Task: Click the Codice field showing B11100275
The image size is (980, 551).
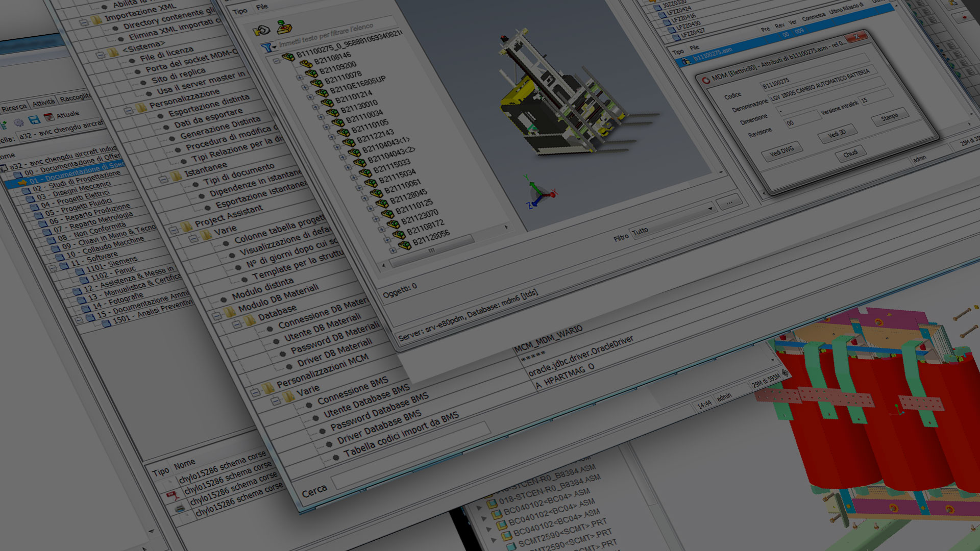Action: click(814, 71)
